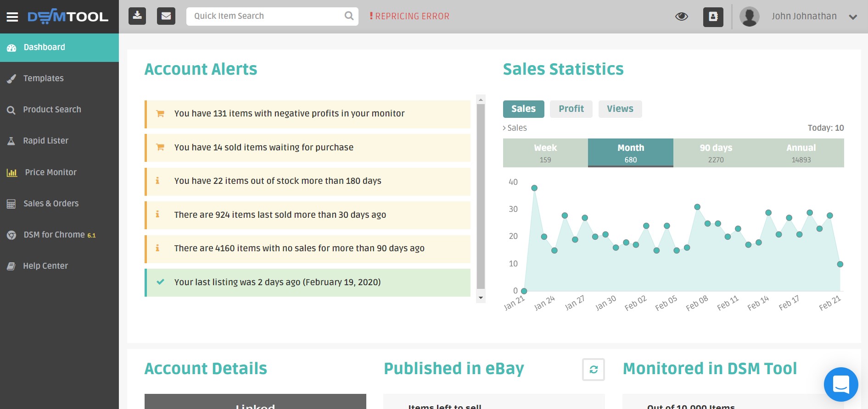Click the last chart point at Feb 21

840,264
